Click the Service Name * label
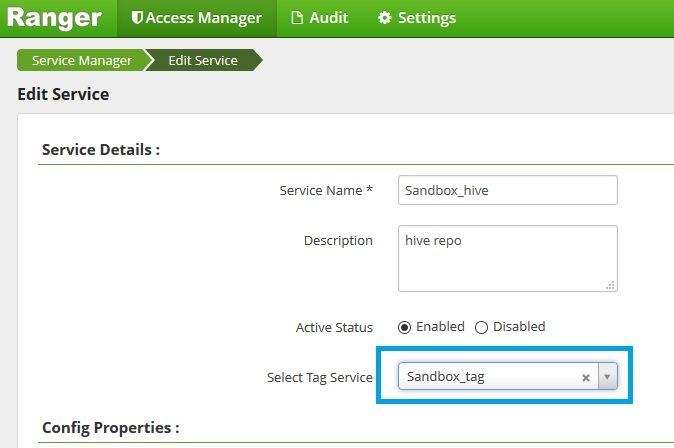Viewport: 674px width, 448px height. tap(326, 190)
